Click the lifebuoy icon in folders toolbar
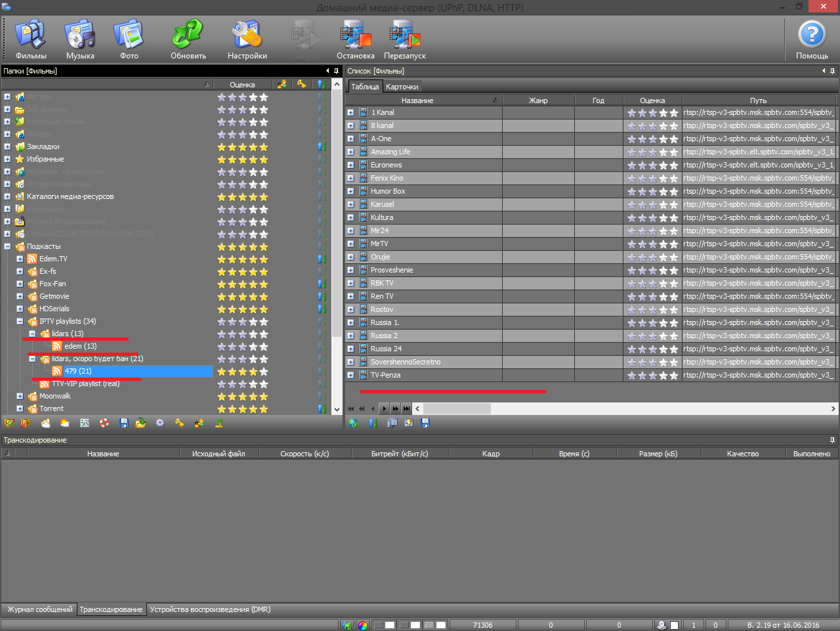This screenshot has width=840, height=631. tap(104, 424)
